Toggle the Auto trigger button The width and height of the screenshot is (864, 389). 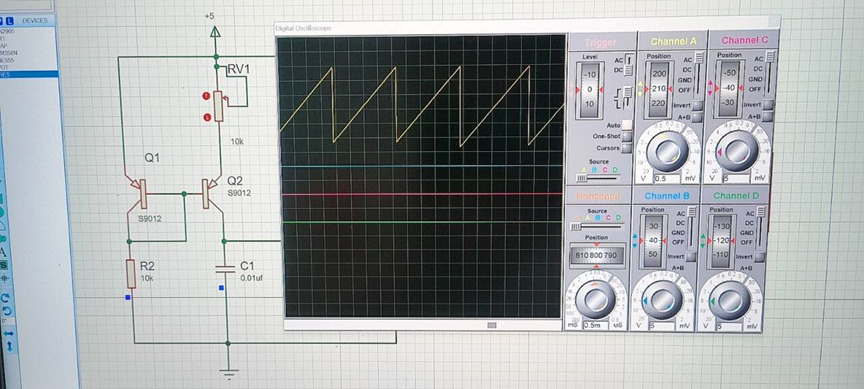click(627, 125)
